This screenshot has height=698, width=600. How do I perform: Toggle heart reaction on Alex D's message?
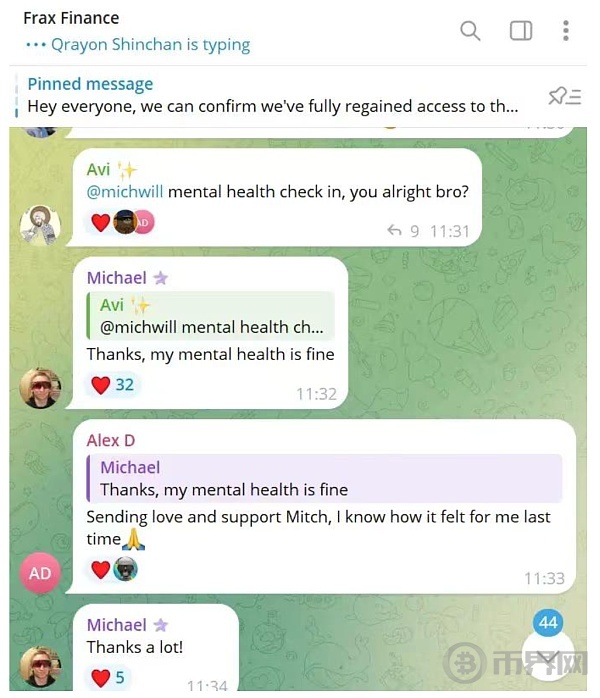coord(101,569)
